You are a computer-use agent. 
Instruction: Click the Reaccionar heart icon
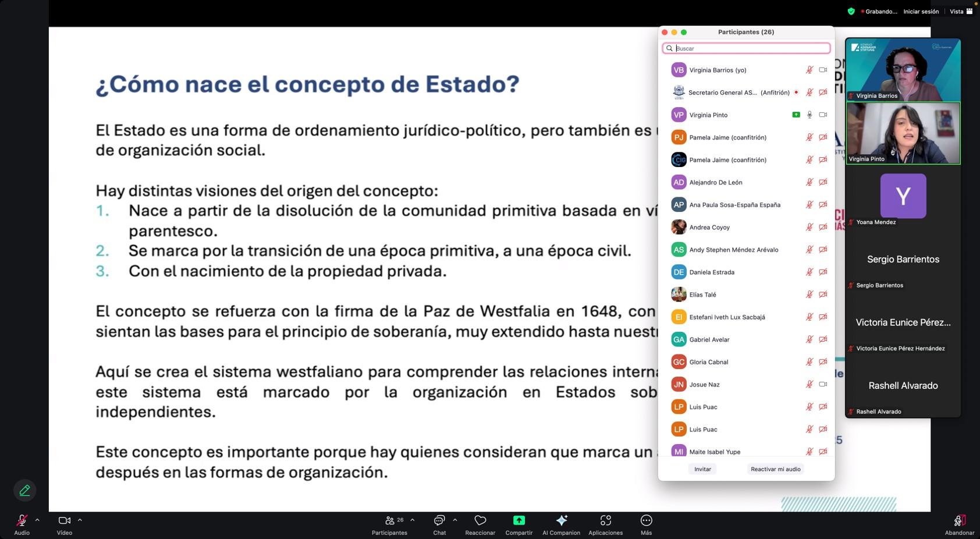[480, 520]
